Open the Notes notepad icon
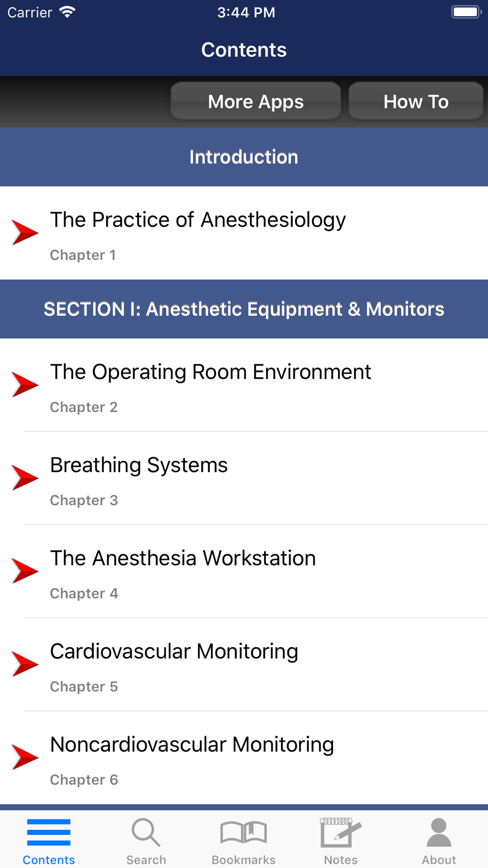 tap(341, 832)
